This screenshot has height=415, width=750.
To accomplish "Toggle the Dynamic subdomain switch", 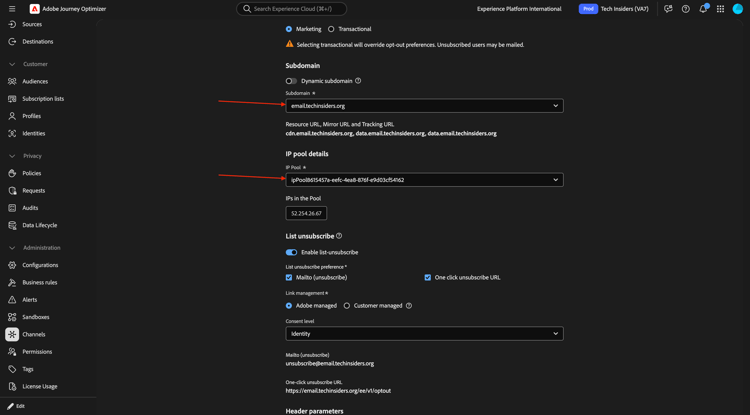I will (x=291, y=81).
